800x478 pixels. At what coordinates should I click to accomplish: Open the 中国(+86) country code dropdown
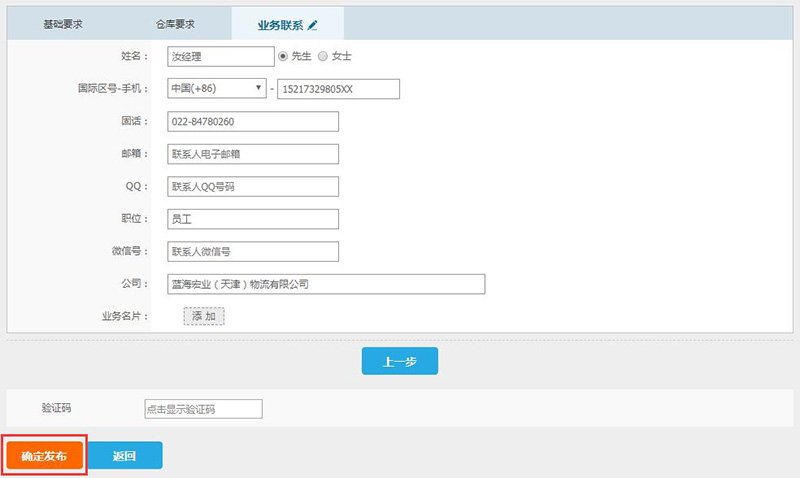pos(217,89)
